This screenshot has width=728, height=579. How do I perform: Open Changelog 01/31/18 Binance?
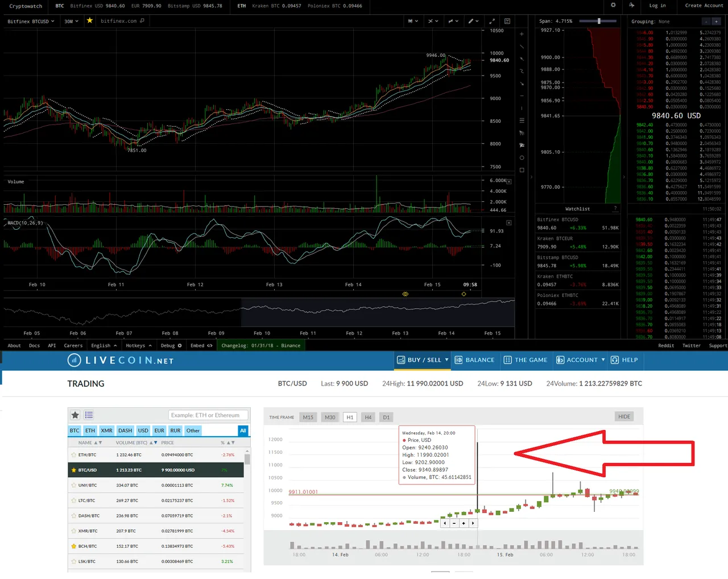pos(260,346)
